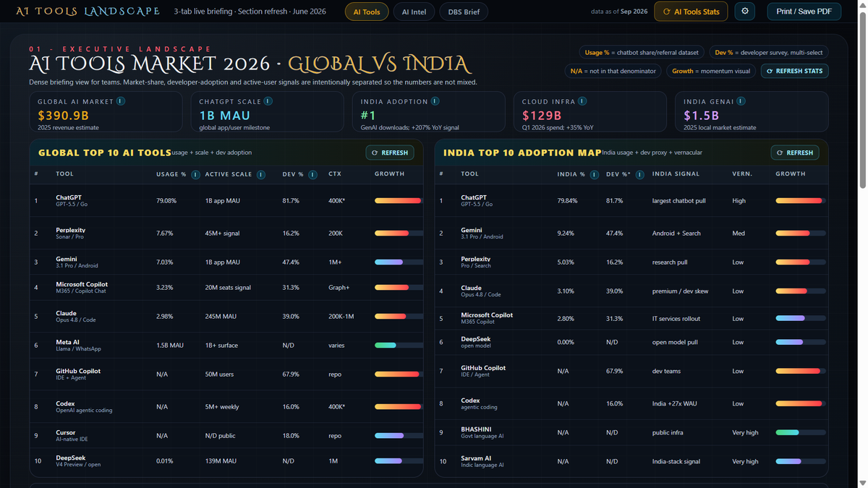Click 'India +27x WAU' signal cell
The height and width of the screenshot is (488, 868).
(673, 403)
